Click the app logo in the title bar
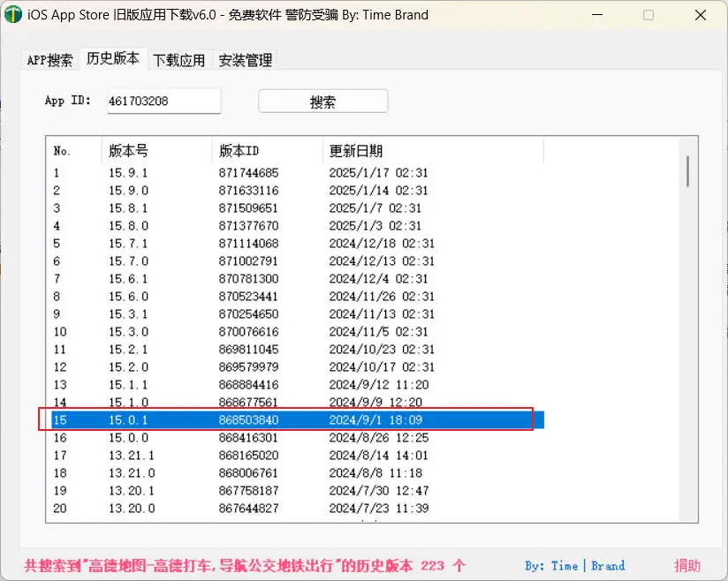 tap(12, 15)
